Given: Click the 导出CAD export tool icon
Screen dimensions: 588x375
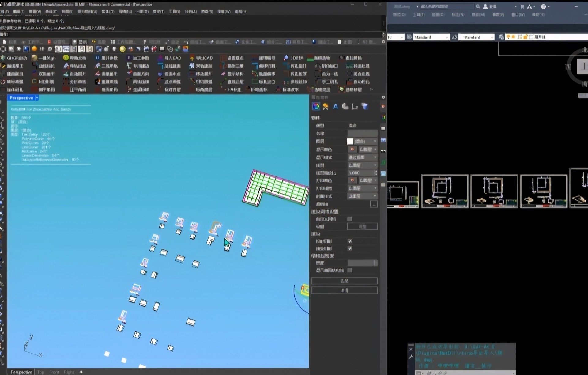Looking at the screenshot, I should [x=192, y=58].
